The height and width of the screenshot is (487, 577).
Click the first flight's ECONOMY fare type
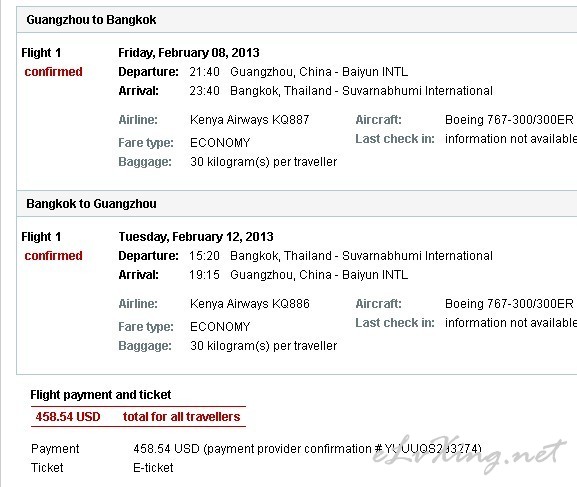[x=220, y=143]
